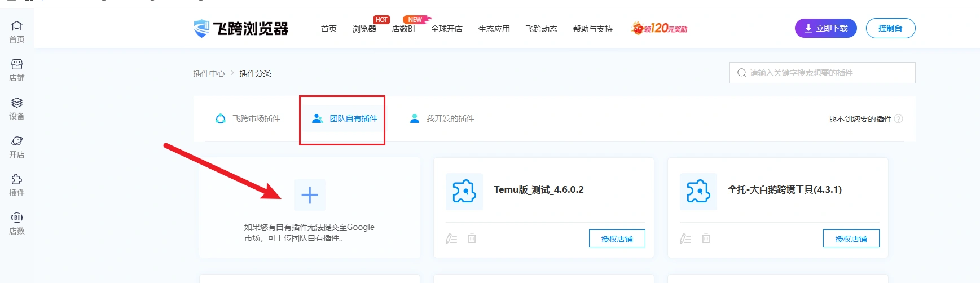Viewport: 980px width, 283px height.
Task: Click the 如果您有自有插件无法提交至Google市场 hint text
Action: (309, 232)
